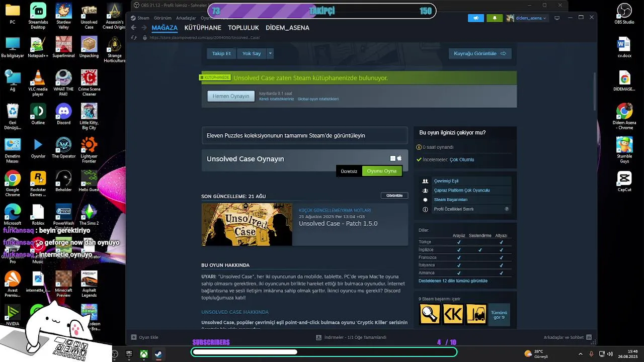
Task: Click Steam's forward navigation arrow
Action: point(143,28)
